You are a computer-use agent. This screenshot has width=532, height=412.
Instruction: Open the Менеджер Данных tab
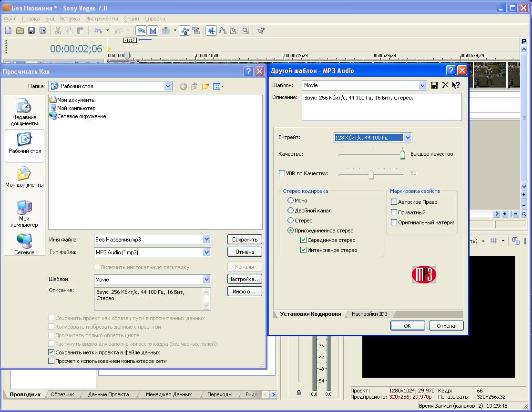[x=169, y=394]
